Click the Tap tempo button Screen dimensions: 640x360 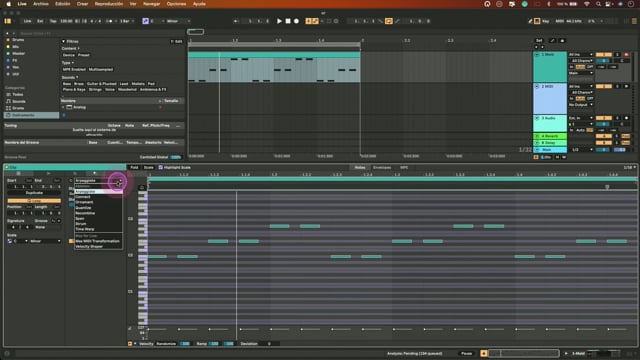[53, 21]
